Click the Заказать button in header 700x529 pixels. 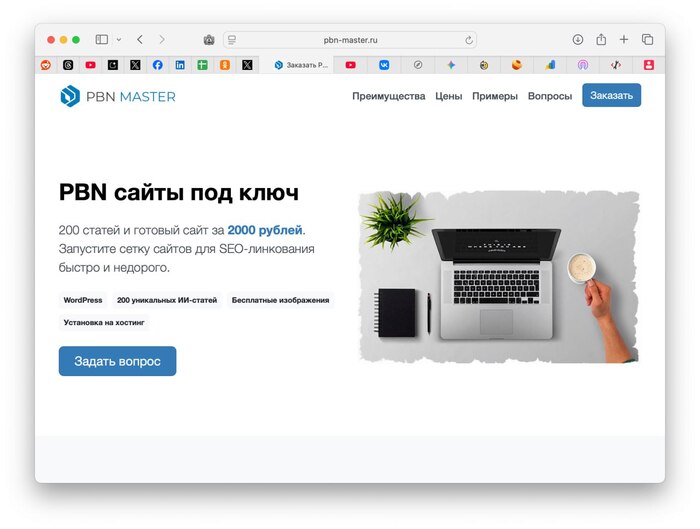[x=611, y=95]
